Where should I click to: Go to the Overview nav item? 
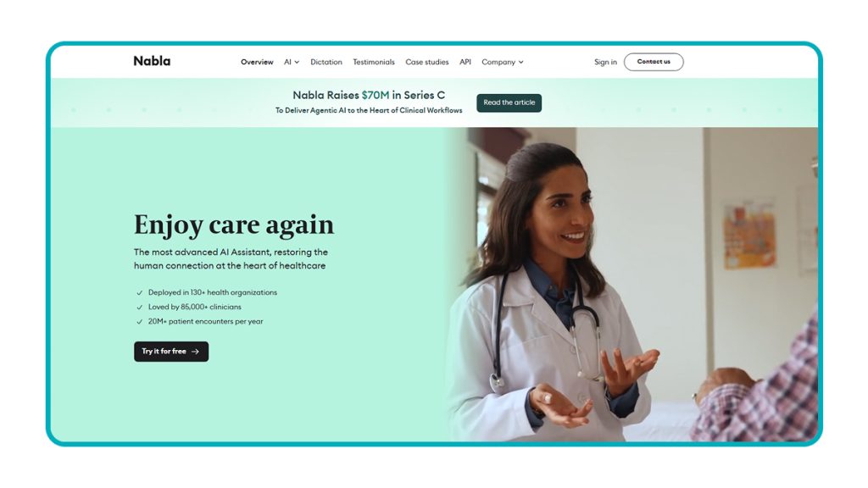pos(257,62)
